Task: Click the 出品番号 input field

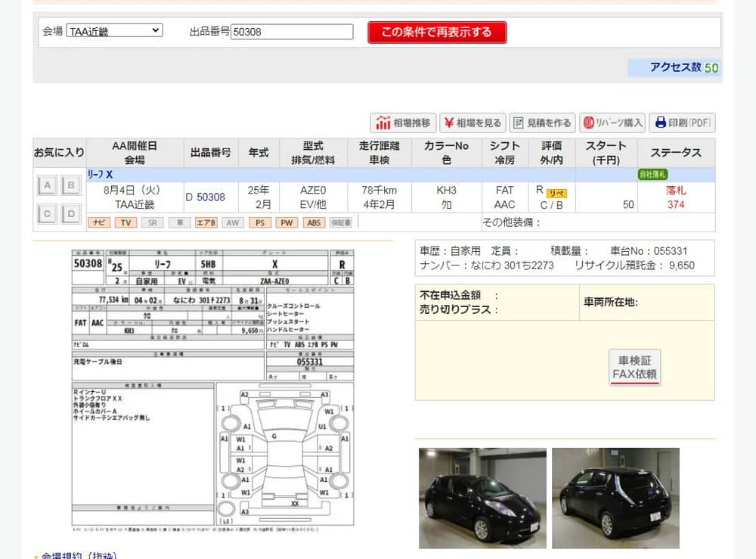Action: 292,32
